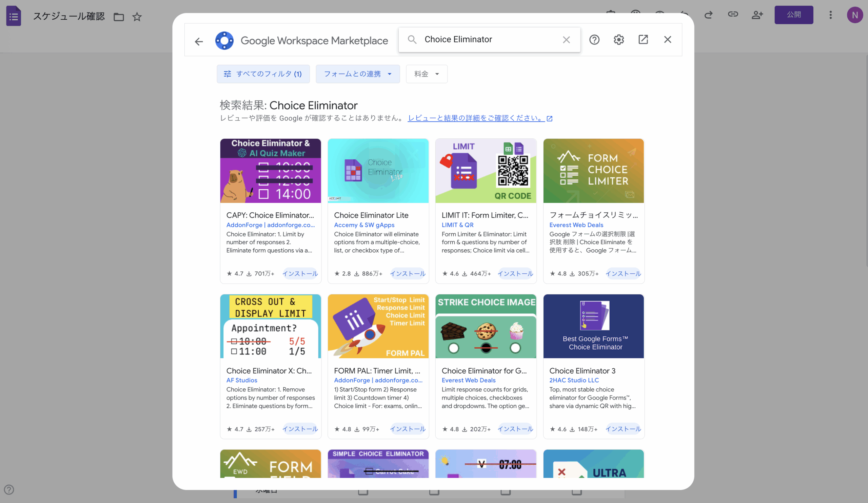
Task: Open Marketplace settings gear icon
Action: point(619,40)
